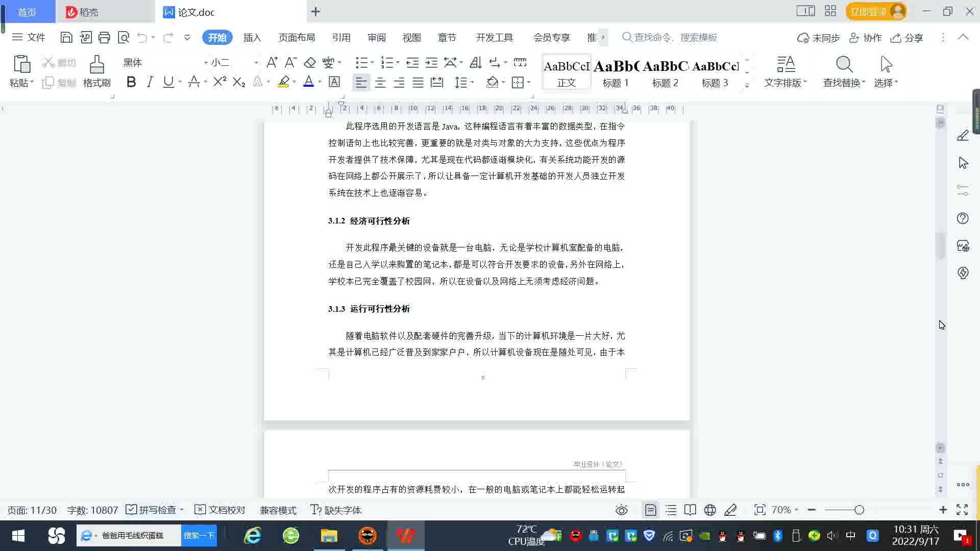The height and width of the screenshot is (551, 980).
Task: Click the Paste clipboard icon
Action: [x=21, y=64]
